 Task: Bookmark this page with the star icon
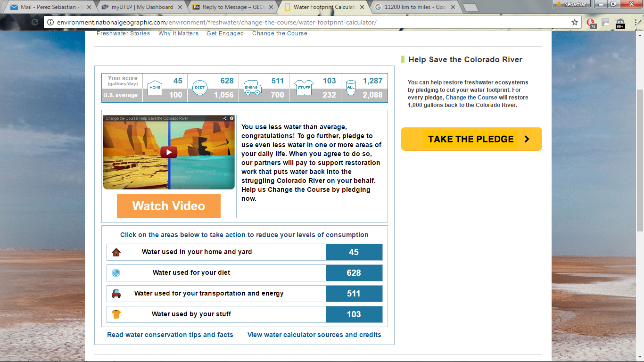pos(574,22)
